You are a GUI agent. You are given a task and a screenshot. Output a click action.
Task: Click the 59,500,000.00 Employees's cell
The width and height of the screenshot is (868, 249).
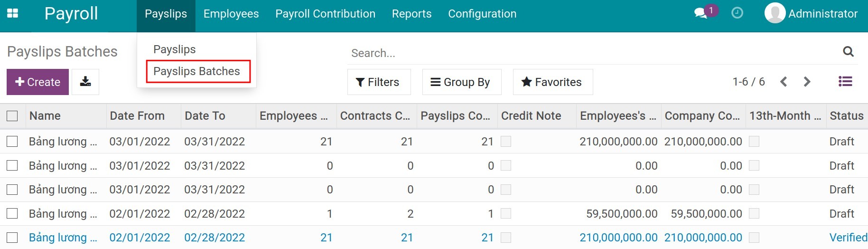click(622, 214)
